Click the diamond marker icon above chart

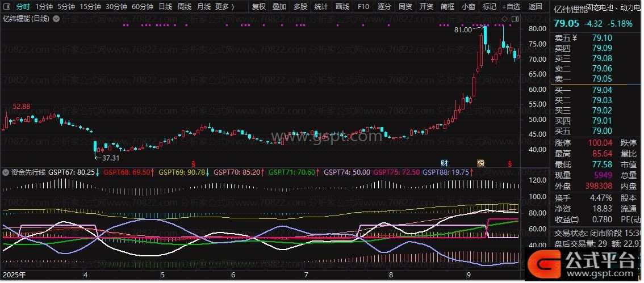[x=505, y=19]
